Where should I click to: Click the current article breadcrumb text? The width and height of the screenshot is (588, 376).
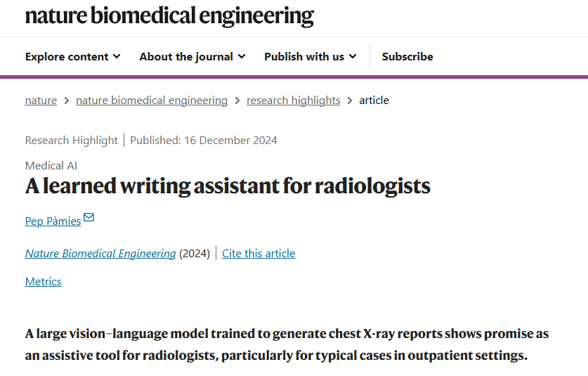click(374, 101)
